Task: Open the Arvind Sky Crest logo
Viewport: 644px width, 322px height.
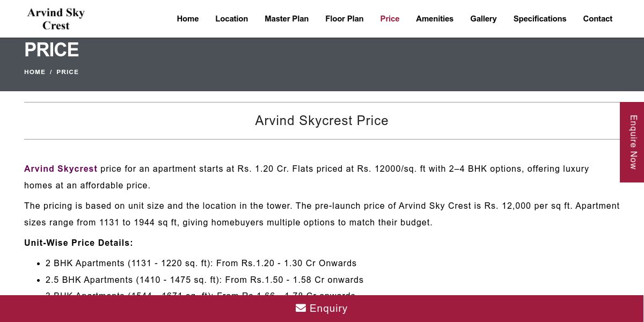Action: click(x=56, y=19)
